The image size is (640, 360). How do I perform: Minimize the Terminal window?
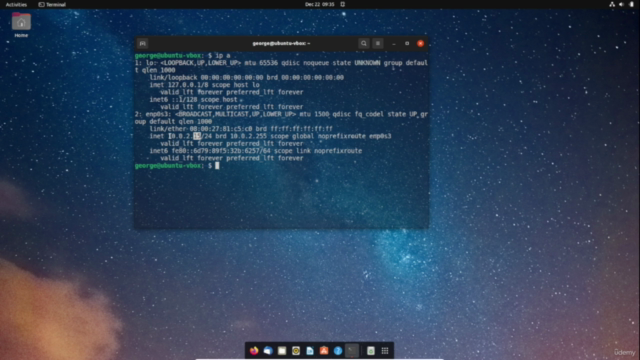pos(394,43)
